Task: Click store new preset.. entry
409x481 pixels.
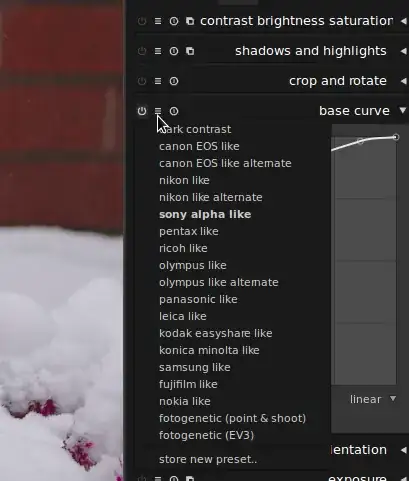Action: pos(208,459)
